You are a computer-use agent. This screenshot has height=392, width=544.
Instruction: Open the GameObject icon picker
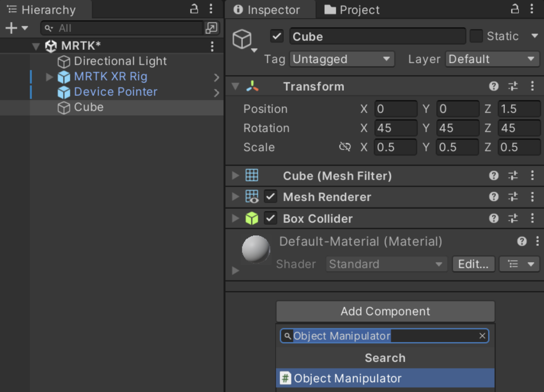pos(245,41)
